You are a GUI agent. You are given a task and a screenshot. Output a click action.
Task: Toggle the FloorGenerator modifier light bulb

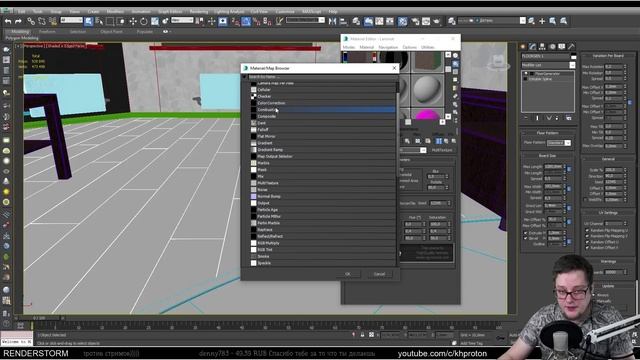coord(526,73)
